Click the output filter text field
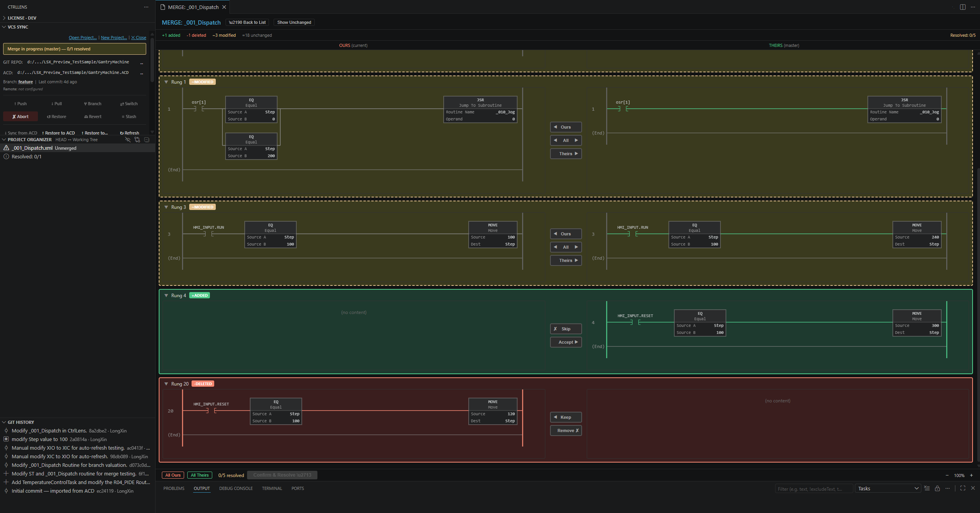Screen dimensions: 980x513 point(813,489)
